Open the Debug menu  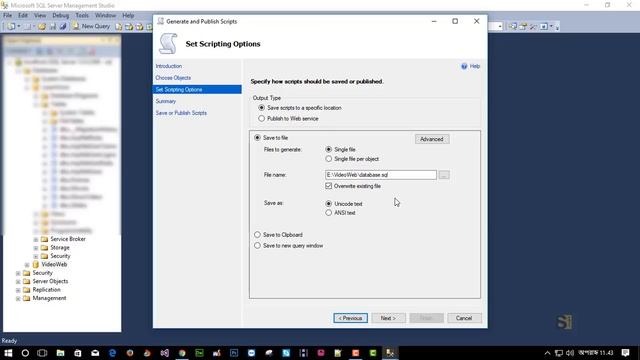tap(60, 16)
